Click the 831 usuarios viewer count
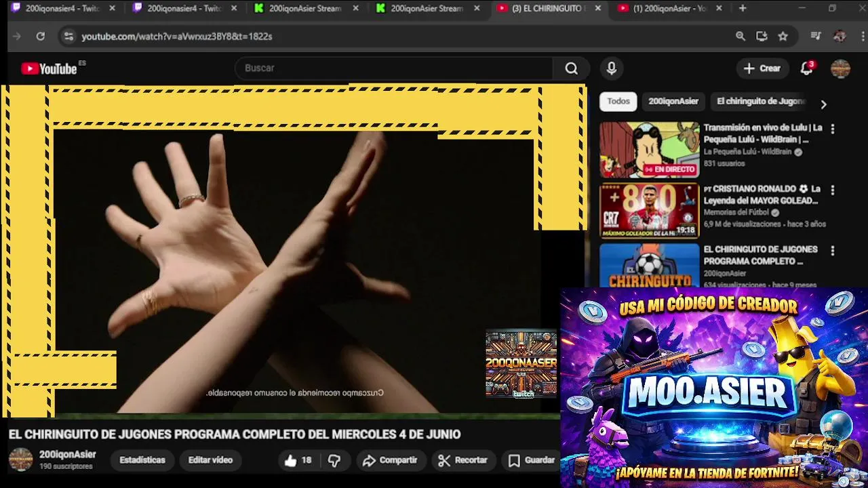The width and height of the screenshot is (868, 488). [724, 163]
